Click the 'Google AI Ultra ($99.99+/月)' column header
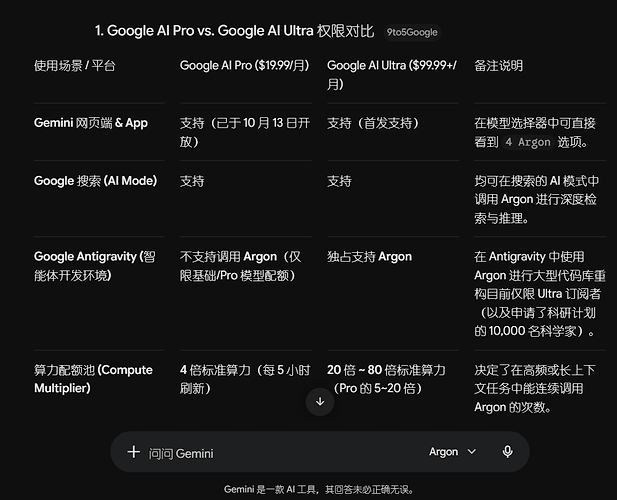617x500 pixels. (x=392, y=75)
